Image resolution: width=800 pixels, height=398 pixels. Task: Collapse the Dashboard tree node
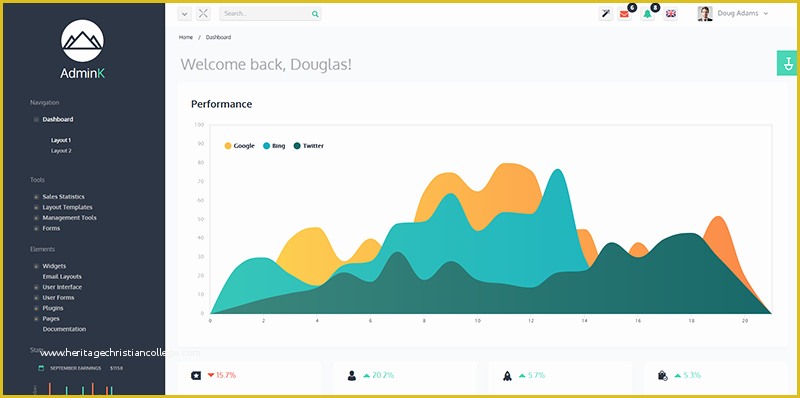[36, 119]
